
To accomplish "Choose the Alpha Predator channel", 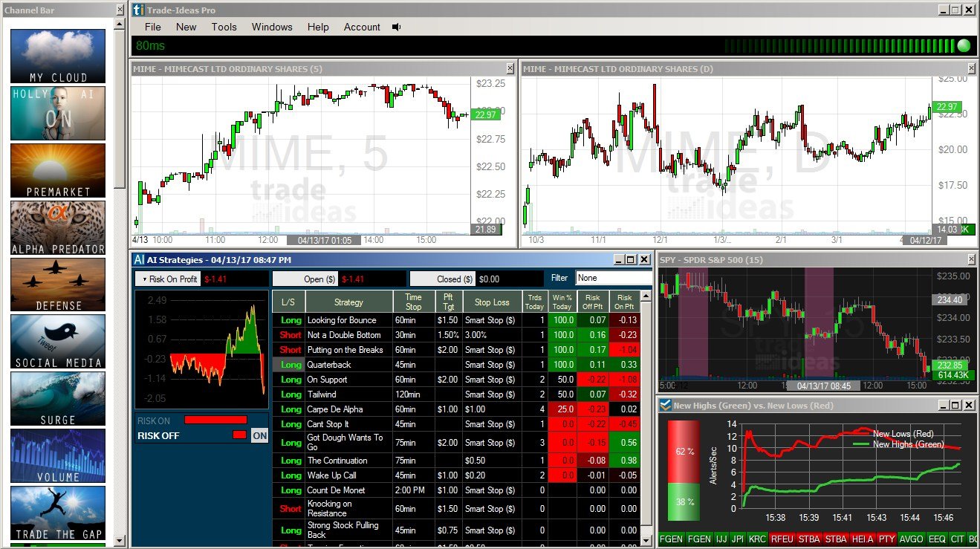I will click(x=58, y=227).
